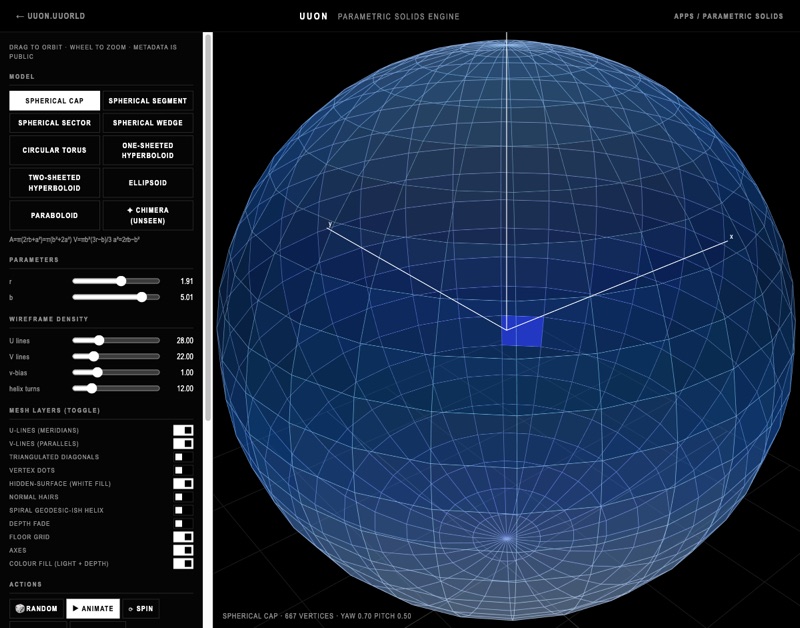Toggle V-Lines (Parallels) layer
Screen dimensions: 800x628
point(183,443)
